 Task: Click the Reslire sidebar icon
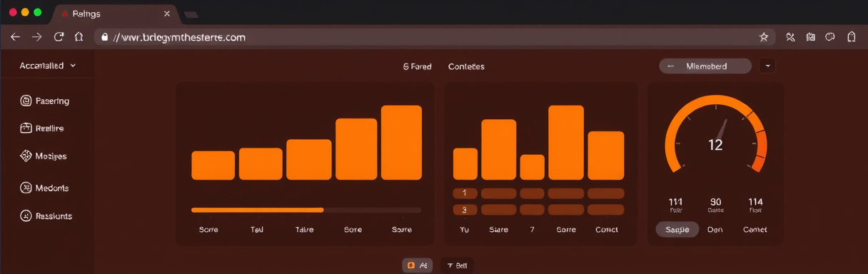tap(26, 128)
